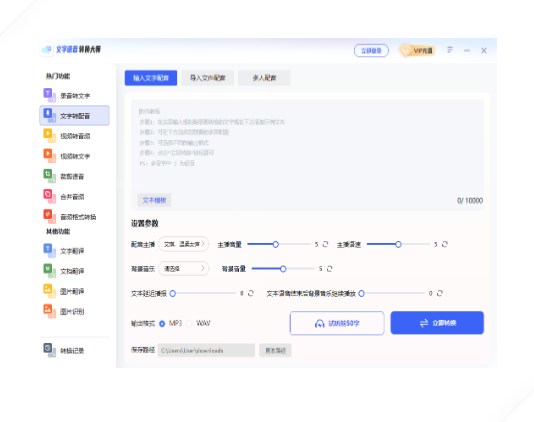The image size is (534, 422).
Task: Reset the 主播音量 anchor volume value
Action: click(x=325, y=244)
